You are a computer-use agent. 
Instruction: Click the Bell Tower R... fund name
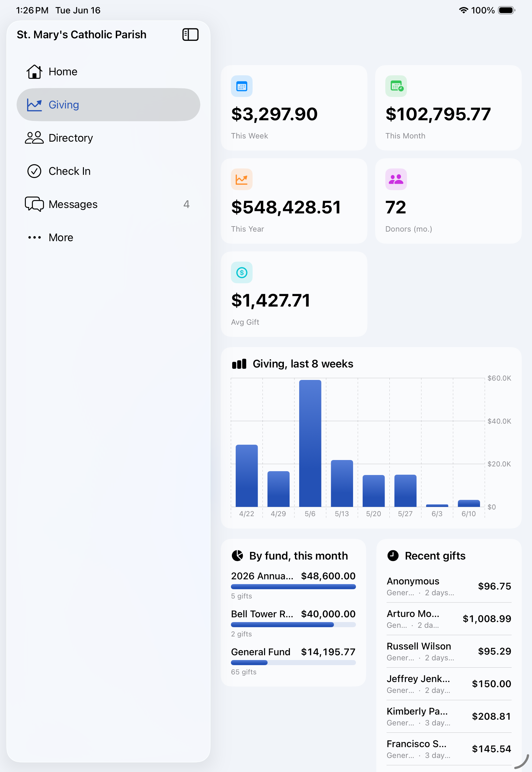[262, 614]
